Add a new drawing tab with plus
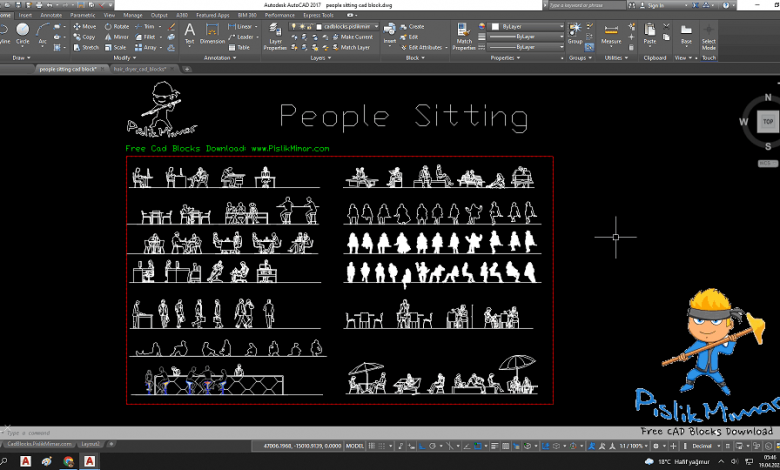The height and width of the screenshot is (470, 780). [187, 69]
